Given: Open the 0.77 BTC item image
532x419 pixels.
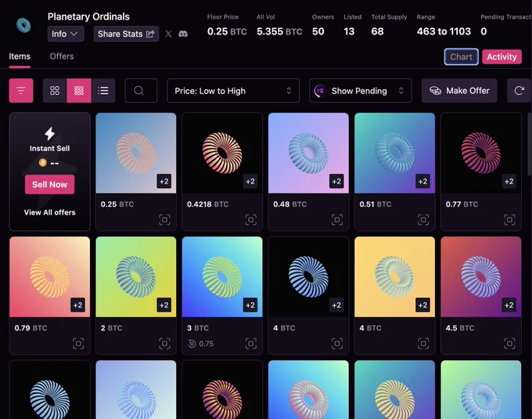Looking at the screenshot, I should click(481, 154).
